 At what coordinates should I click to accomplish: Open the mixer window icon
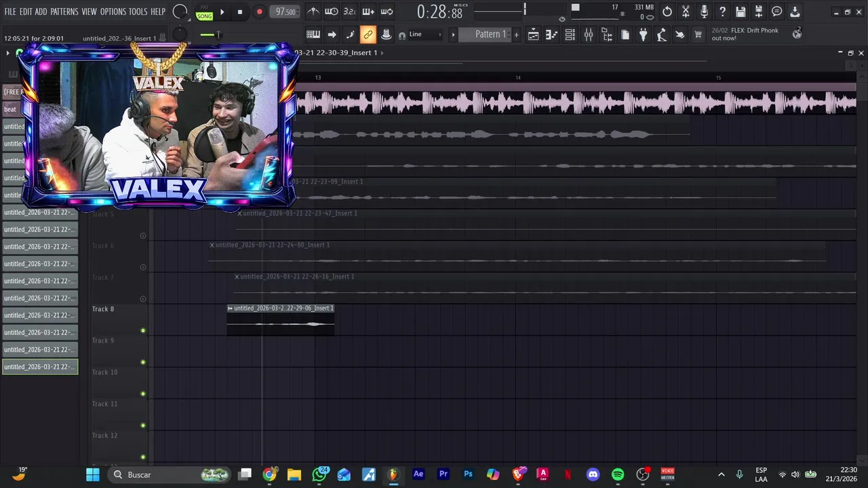point(589,35)
